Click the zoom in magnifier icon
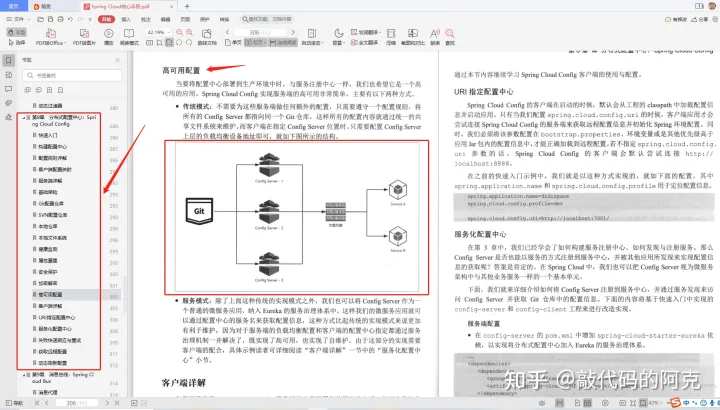The image size is (720, 410). click(x=189, y=32)
